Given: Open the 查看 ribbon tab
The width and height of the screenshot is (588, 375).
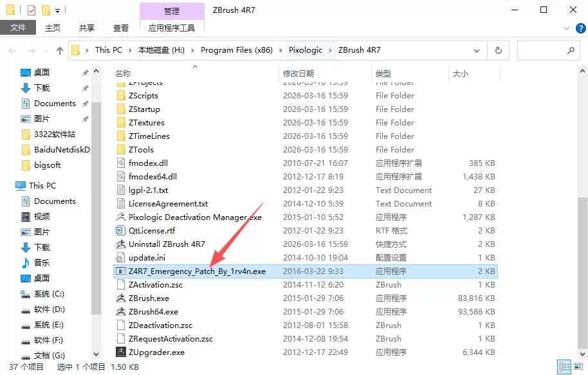Looking at the screenshot, I should pos(121,28).
